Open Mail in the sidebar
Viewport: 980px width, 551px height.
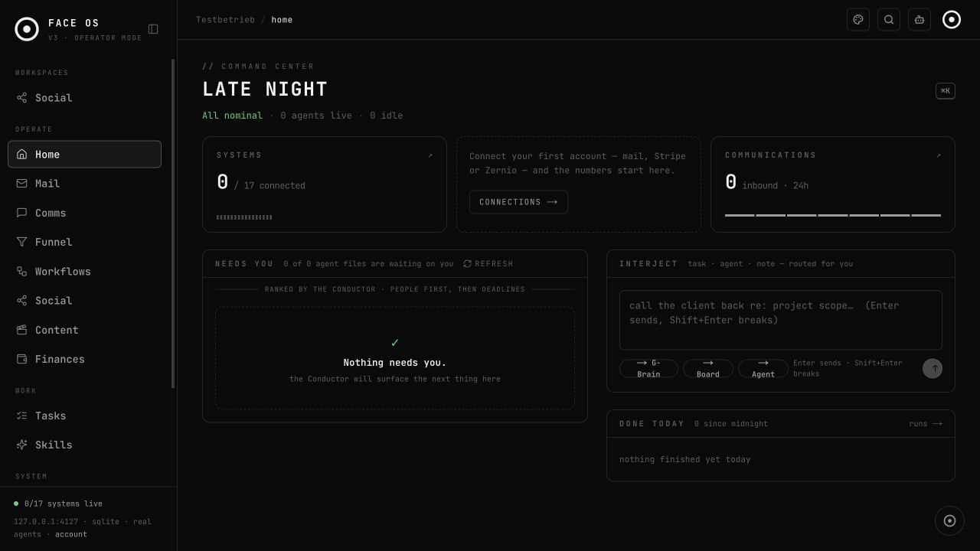click(x=84, y=184)
